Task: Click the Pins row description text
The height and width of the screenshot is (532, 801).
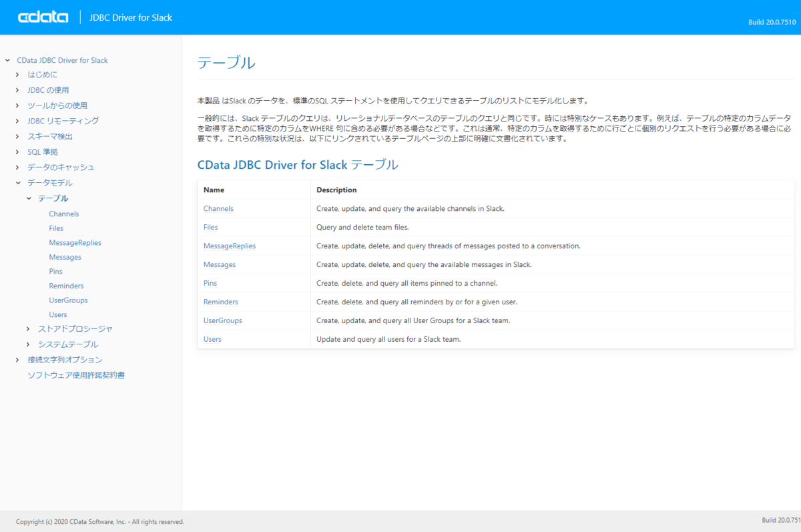Action: coord(407,283)
